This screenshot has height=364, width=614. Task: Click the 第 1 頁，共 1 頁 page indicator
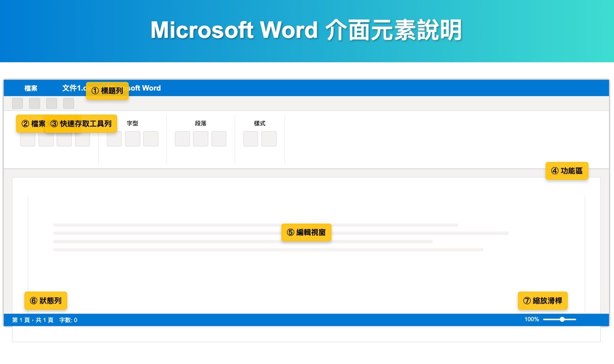coord(33,320)
